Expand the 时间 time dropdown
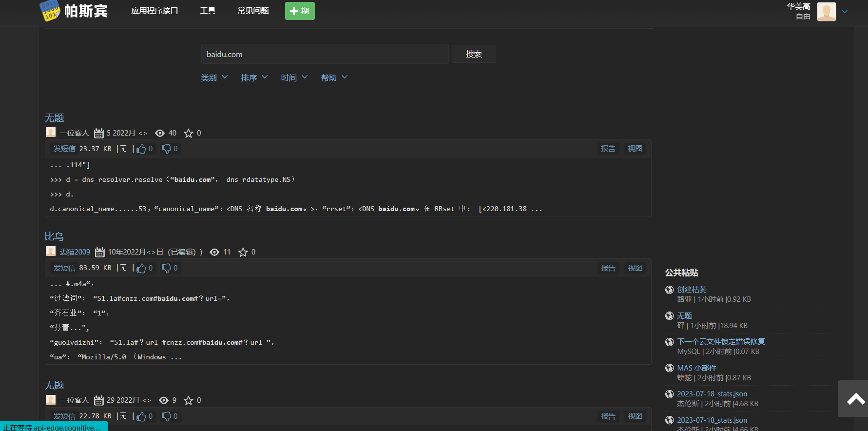This screenshot has height=431, width=868. tap(294, 78)
